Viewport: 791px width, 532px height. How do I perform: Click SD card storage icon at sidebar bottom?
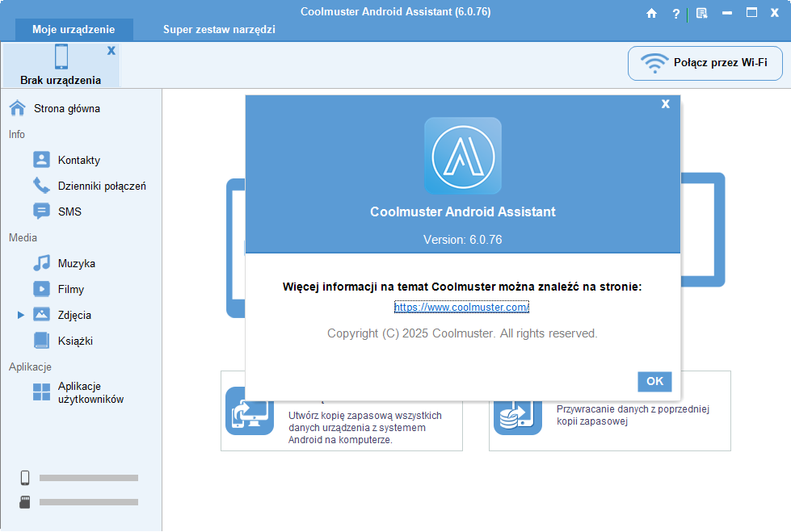(25, 502)
